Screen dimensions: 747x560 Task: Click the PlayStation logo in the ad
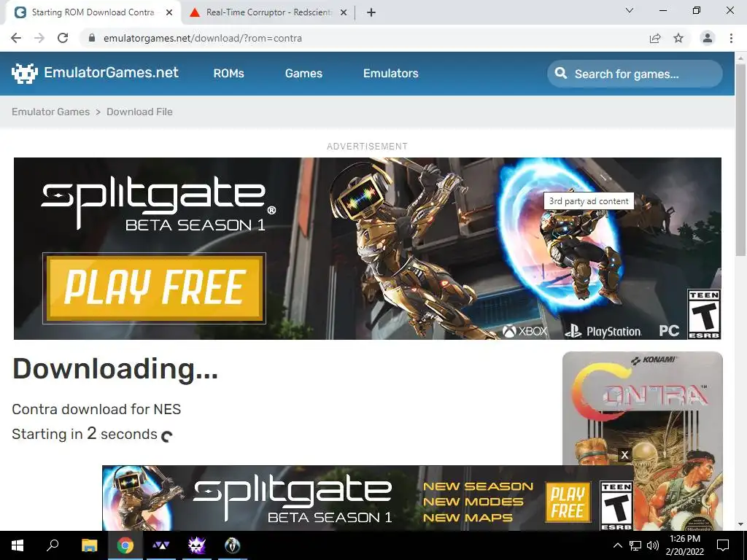pos(603,332)
